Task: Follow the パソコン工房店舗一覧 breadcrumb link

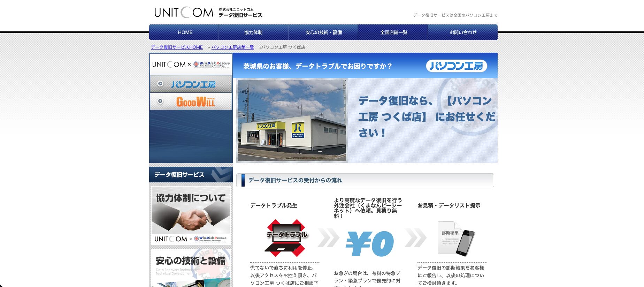Action: pos(232,47)
